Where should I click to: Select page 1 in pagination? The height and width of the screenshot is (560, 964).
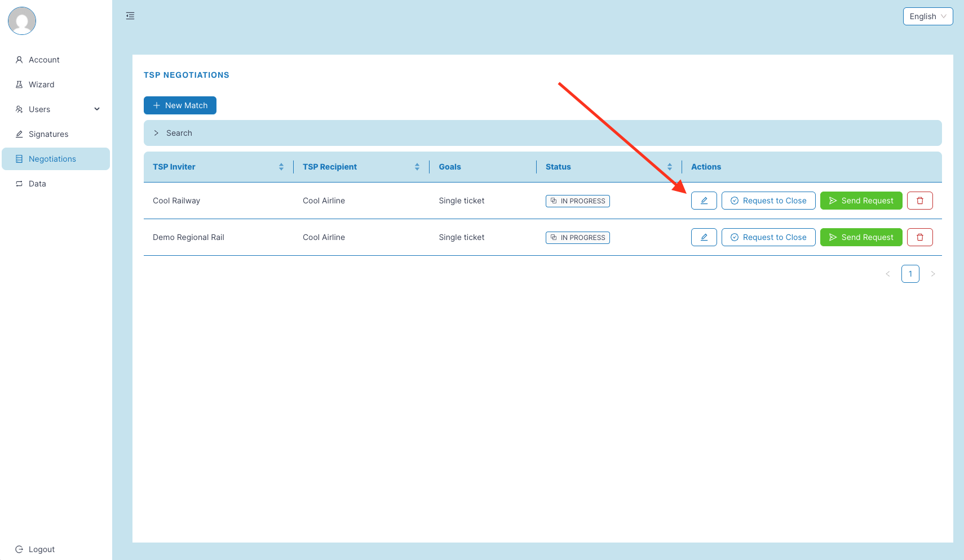pyautogui.click(x=910, y=274)
